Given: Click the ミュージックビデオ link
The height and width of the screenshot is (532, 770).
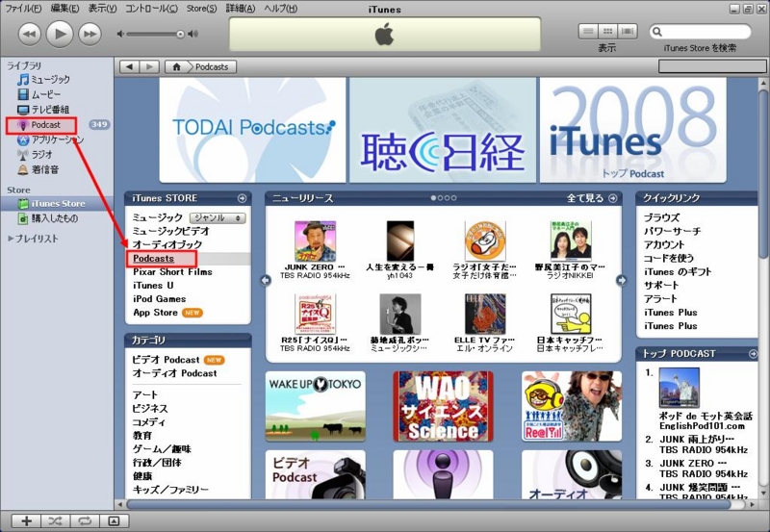Looking at the screenshot, I should pos(171,231).
